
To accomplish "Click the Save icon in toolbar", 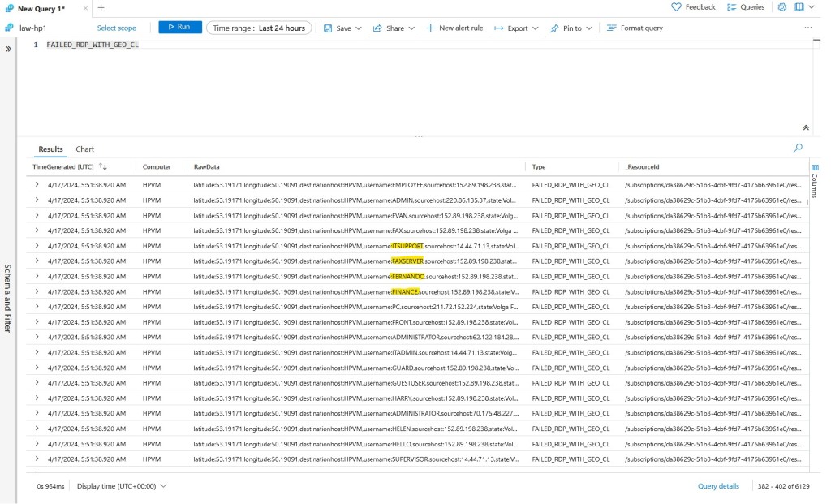I will [x=328, y=28].
